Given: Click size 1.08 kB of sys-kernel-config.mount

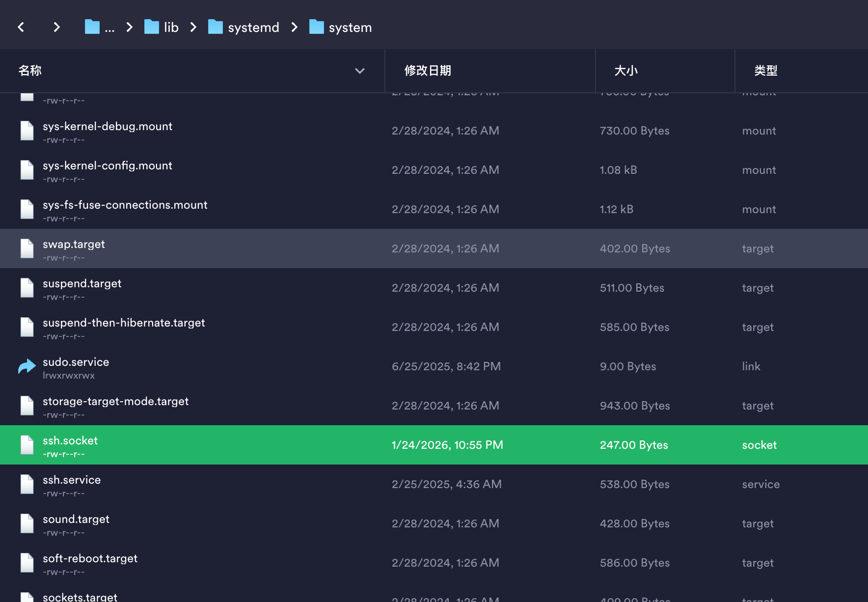Looking at the screenshot, I should (x=619, y=170).
